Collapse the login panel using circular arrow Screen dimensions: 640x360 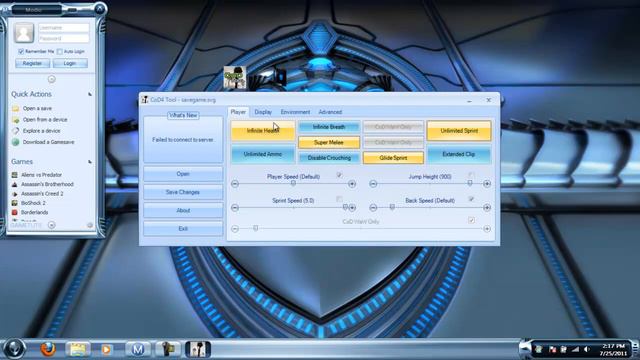point(51,79)
